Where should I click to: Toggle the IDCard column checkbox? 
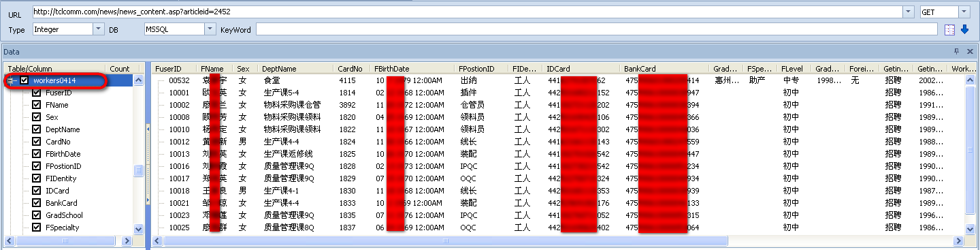tap(37, 191)
